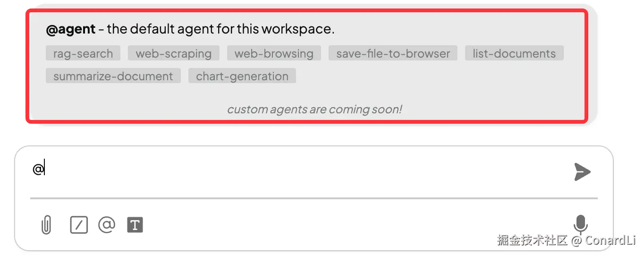The height and width of the screenshot is (255, 644).
Task: Select the summarize-document tag
Action: point(113,76)
